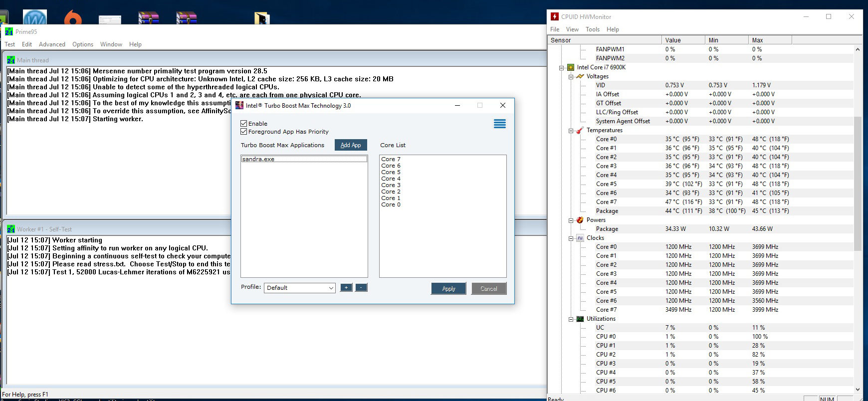Viewport: 868px width, 401px height.
Task: Open the folder icon on desktop
Action: click(x=262, y=18)
